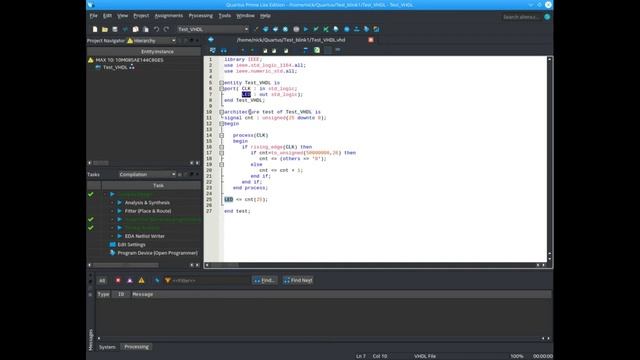Click the leftmost icon in the editor toolbar
This screenshot has width=640, height=360.
pyautogui.click(x=213, y=50)
